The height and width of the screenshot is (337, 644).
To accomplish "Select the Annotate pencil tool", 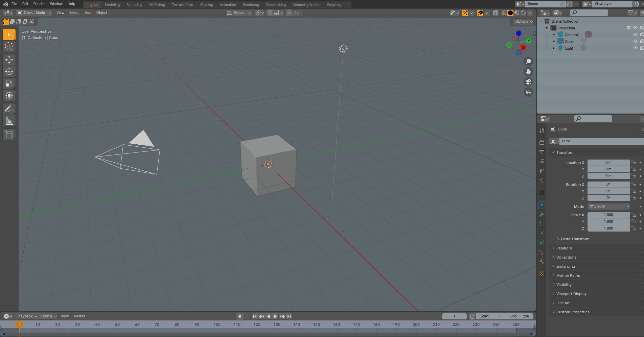I will pos(9,109).
